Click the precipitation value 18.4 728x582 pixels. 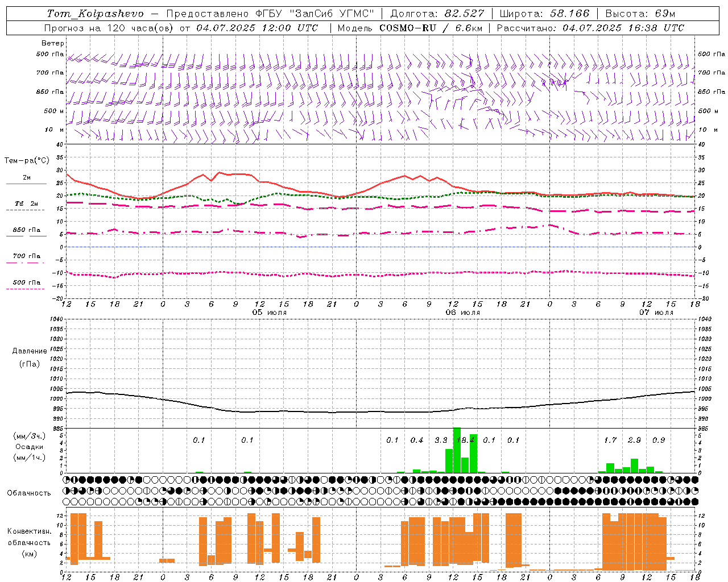[x=465, y=440]
